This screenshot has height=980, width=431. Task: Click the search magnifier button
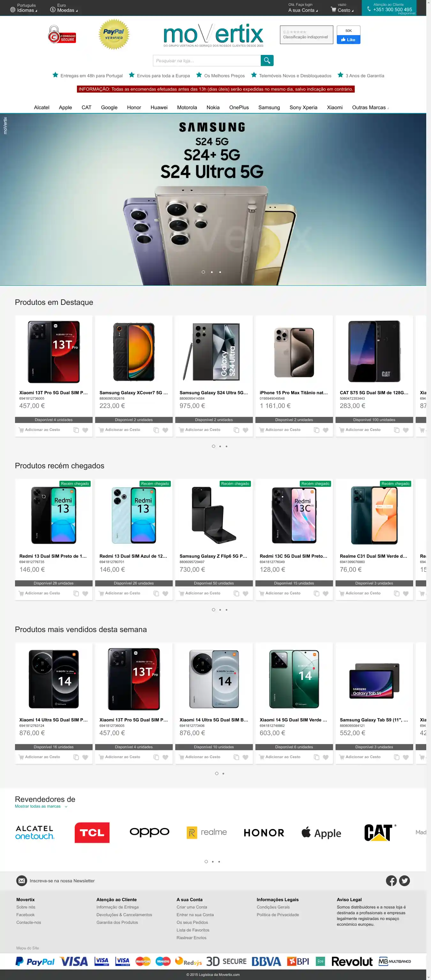click(x=267, y=60)
